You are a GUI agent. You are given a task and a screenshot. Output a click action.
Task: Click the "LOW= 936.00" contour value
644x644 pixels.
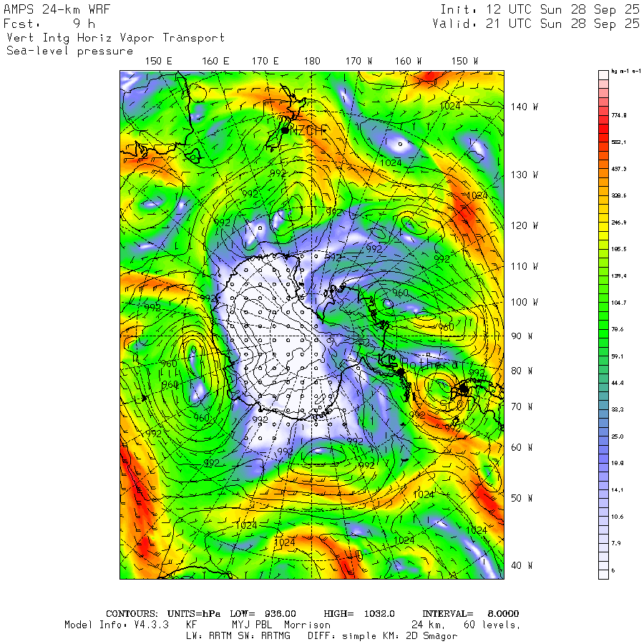[263, 614]
